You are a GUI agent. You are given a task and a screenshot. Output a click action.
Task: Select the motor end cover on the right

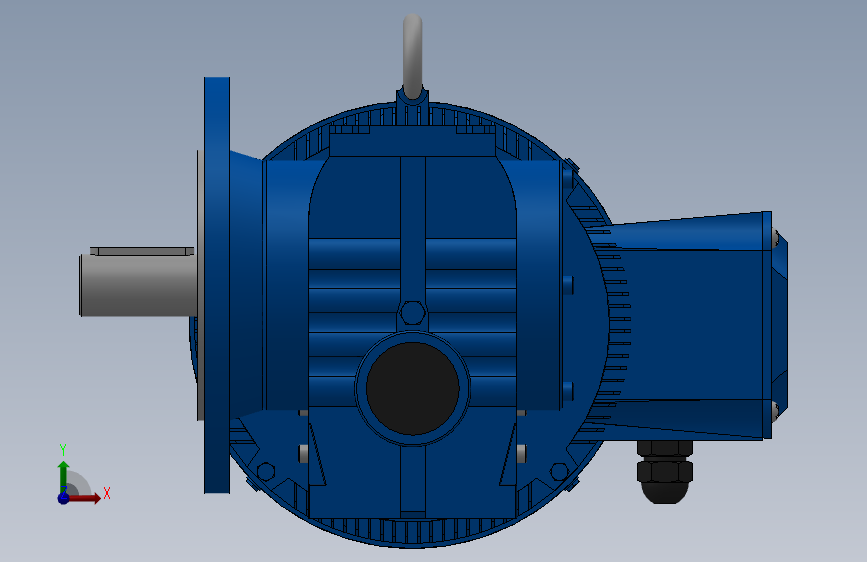pos(775,325)
